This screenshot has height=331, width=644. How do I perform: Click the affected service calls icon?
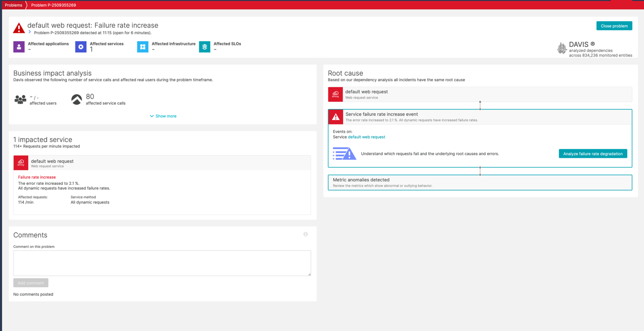click(x=76, y=99)
